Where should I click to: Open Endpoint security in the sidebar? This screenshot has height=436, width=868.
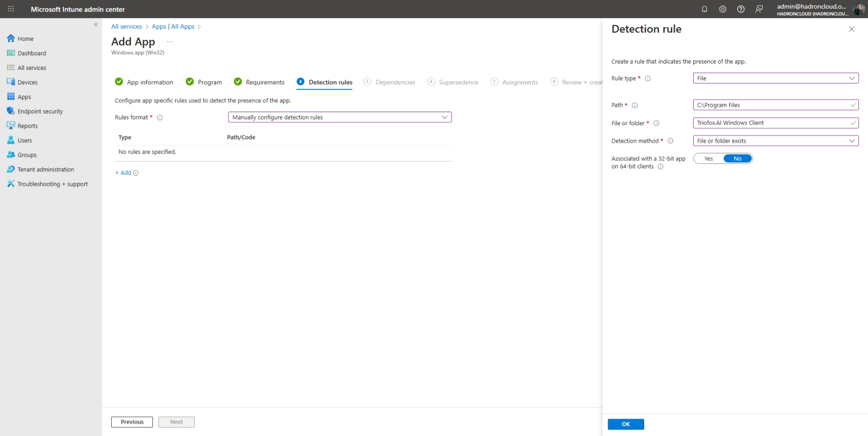(x=40, y=112)
